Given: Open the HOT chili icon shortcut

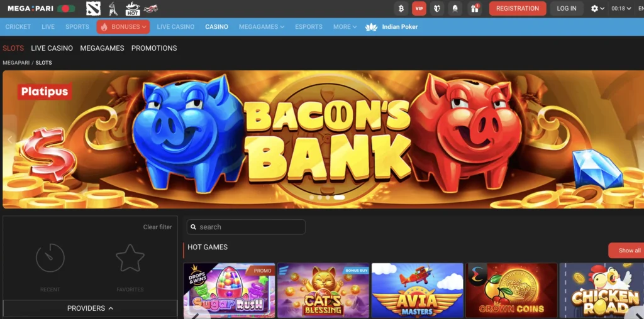Looking at the screenshot, I should point(133,8).
